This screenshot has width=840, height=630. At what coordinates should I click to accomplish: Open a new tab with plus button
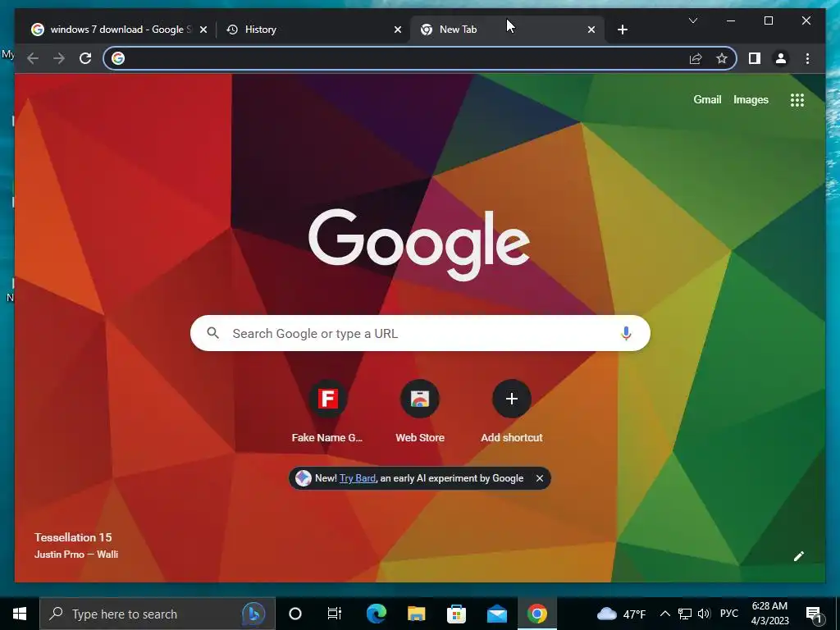[622, 30]
